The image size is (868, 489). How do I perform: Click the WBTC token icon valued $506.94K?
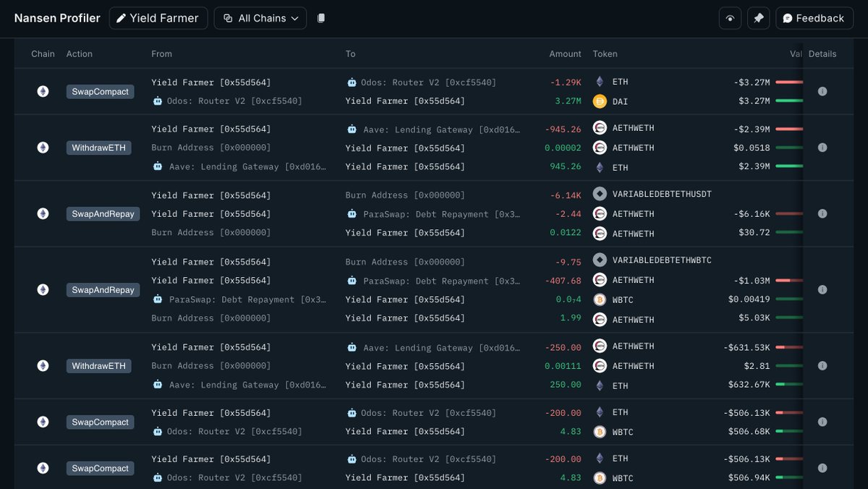coord(600,478)
